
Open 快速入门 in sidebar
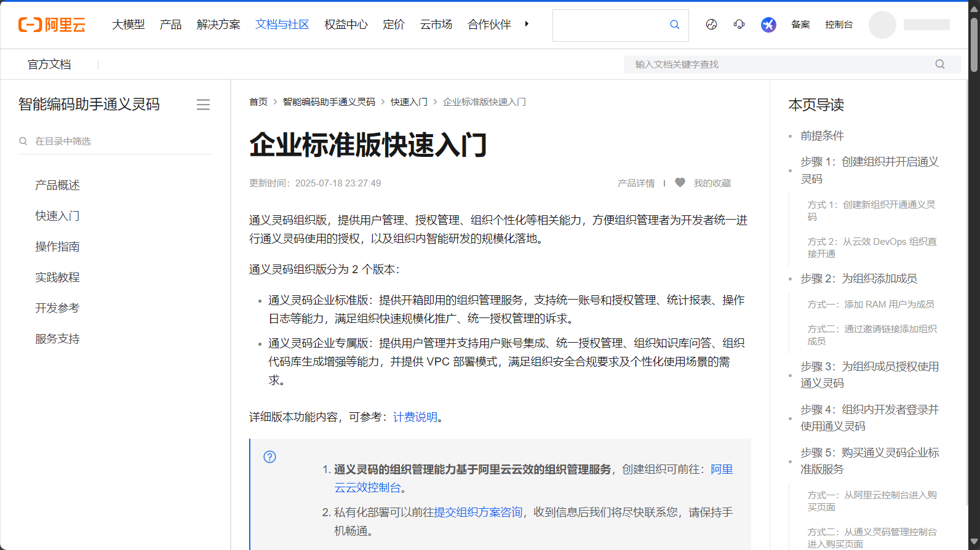coord(57,216)
